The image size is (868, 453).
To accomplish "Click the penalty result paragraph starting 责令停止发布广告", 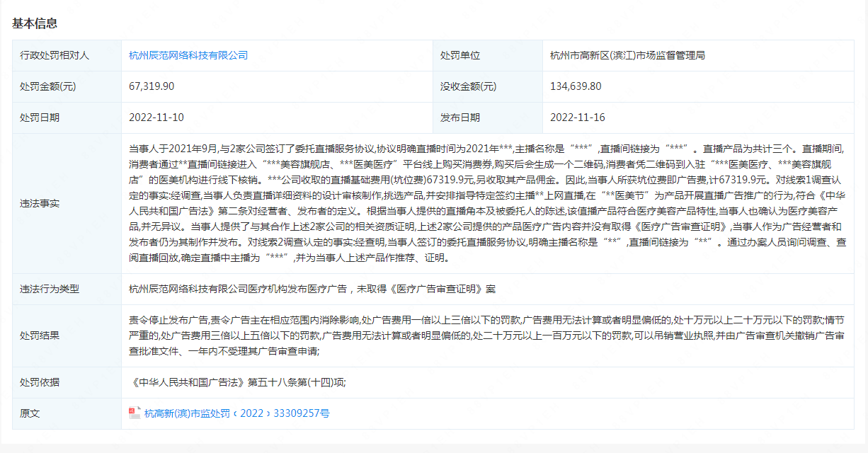I will coord(487,336).
